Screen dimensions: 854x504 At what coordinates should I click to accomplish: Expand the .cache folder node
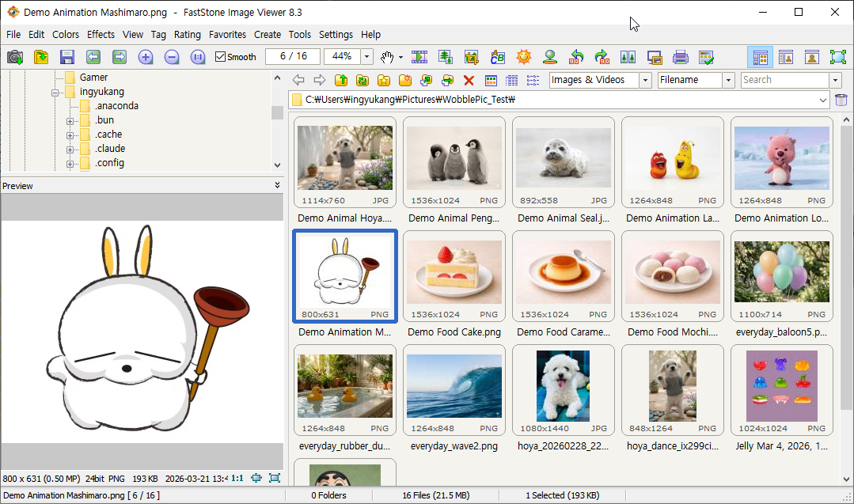coord(70,135)
